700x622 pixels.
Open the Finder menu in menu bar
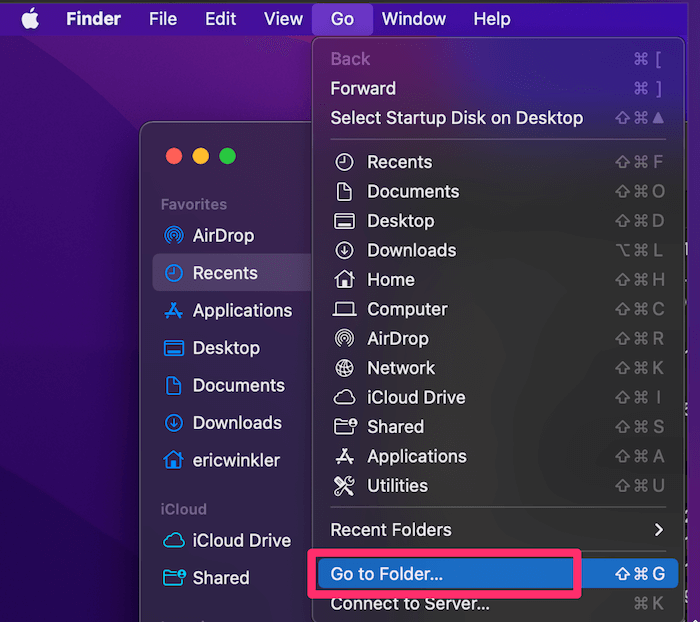click(93, 19)
